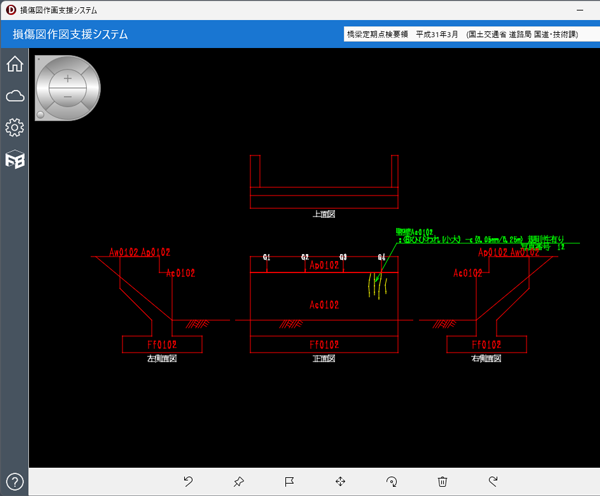Click Ff0102 label in right side view
This screenshot has height=496, width=600.
[486, 345]
